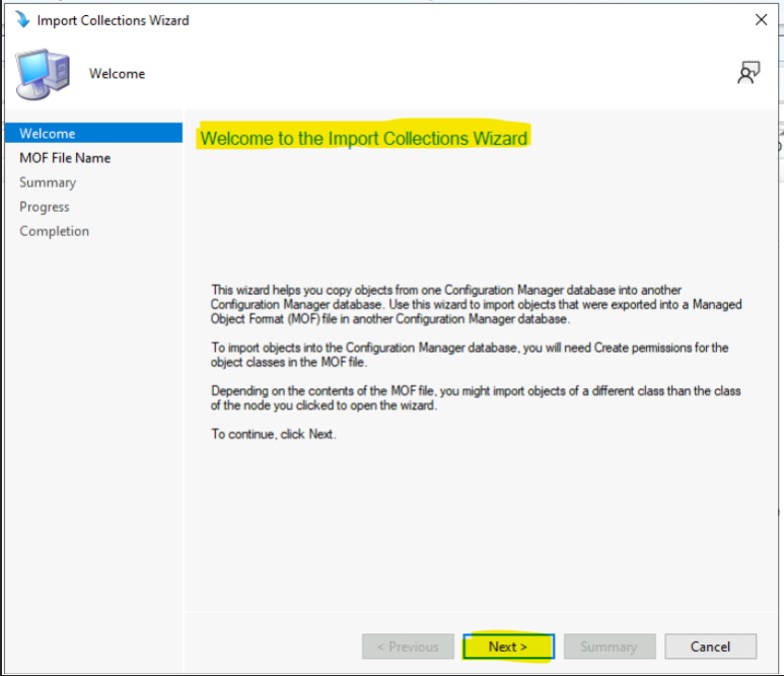Select the Welcome step in sidebar

click(x=94, y=133)
